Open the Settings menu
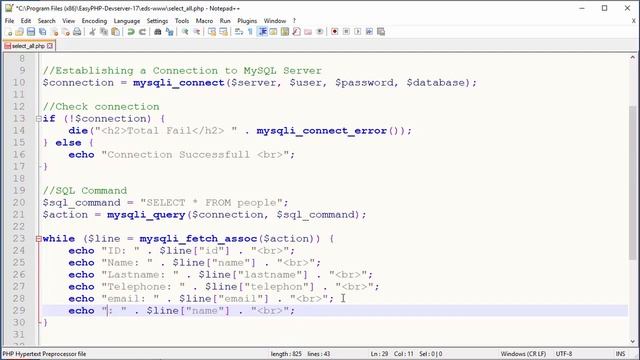640x360 pixels. click(x=157, y=21)
